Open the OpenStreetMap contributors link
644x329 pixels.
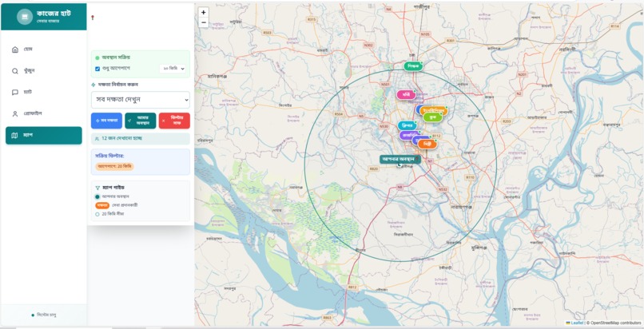click(614, 323)
